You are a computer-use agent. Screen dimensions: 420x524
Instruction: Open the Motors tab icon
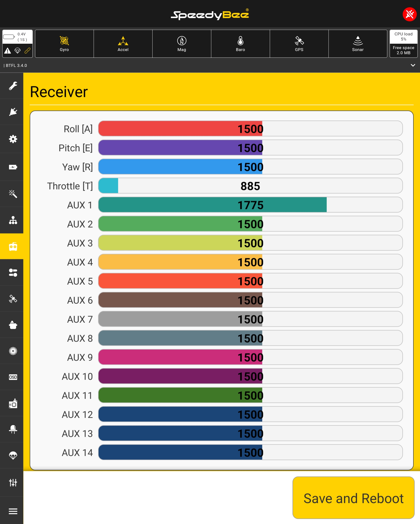[x=13, y=351]
